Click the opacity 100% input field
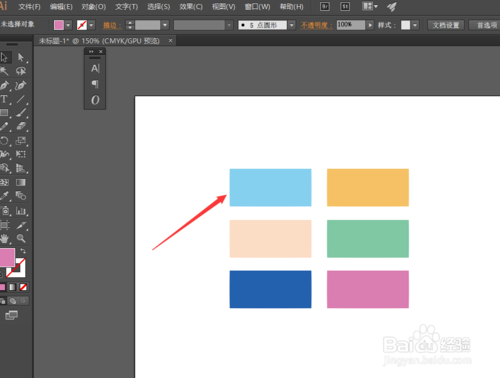 pyautogui.click(x=351, y=25)
